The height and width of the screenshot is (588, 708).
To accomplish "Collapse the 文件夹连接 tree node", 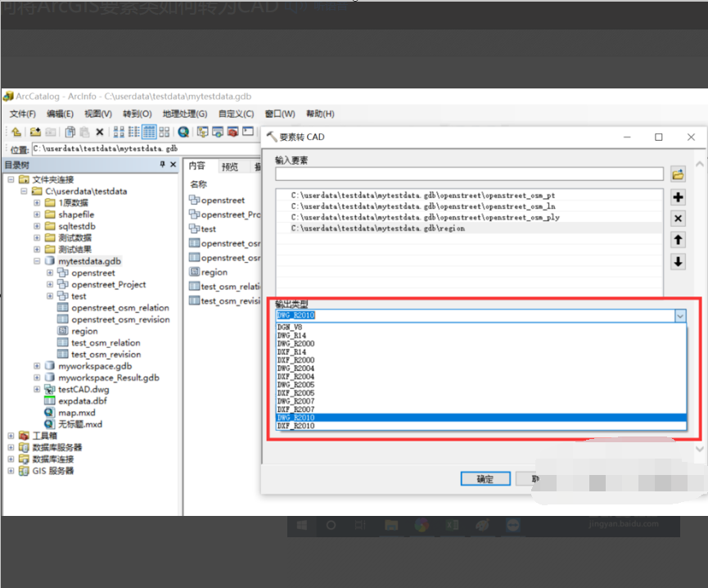I will coord(11,179).
